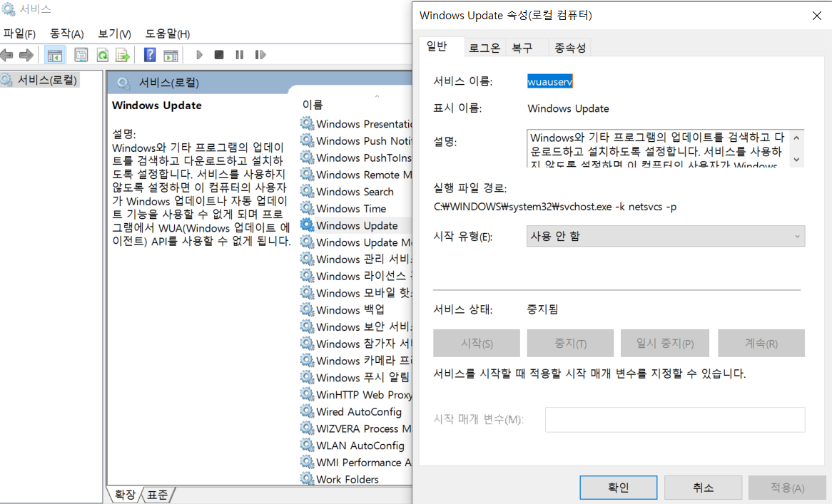
Task: Open the 도움말(H) menu
Action: (x=168, y=34)
